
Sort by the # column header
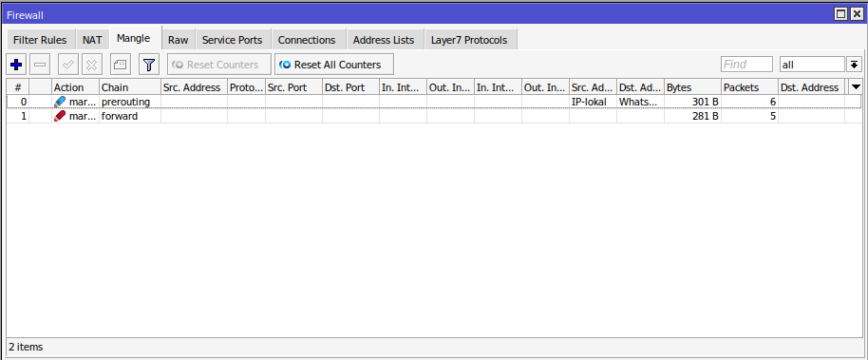pos(18,87)
